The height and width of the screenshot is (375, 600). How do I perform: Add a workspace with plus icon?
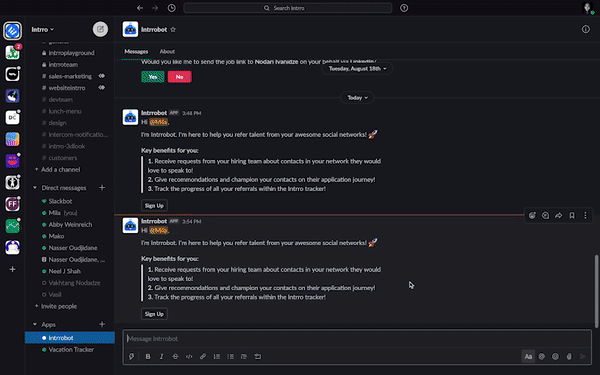pos(12,269)
